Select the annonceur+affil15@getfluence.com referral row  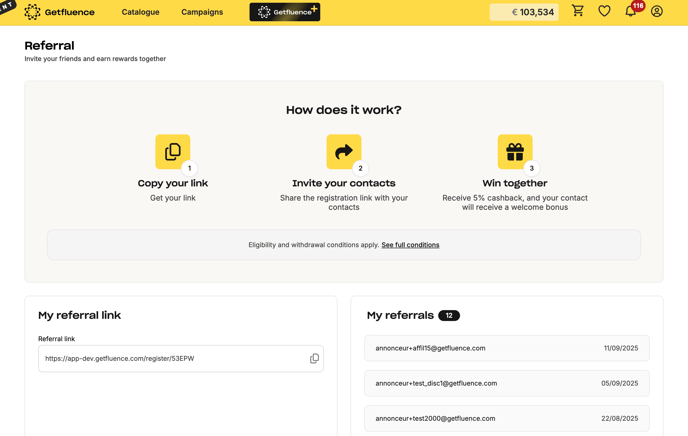(506, 348)
